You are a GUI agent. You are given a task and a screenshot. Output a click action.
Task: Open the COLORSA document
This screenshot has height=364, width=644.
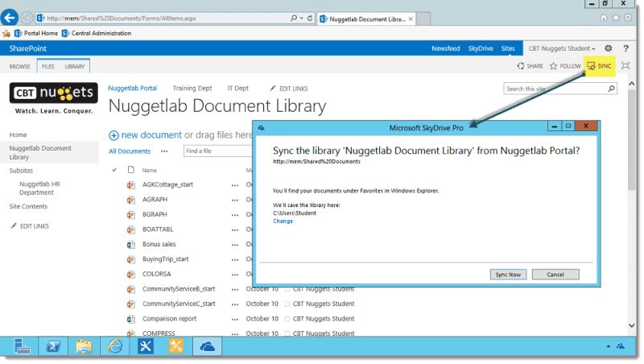[x=156, y=274]
